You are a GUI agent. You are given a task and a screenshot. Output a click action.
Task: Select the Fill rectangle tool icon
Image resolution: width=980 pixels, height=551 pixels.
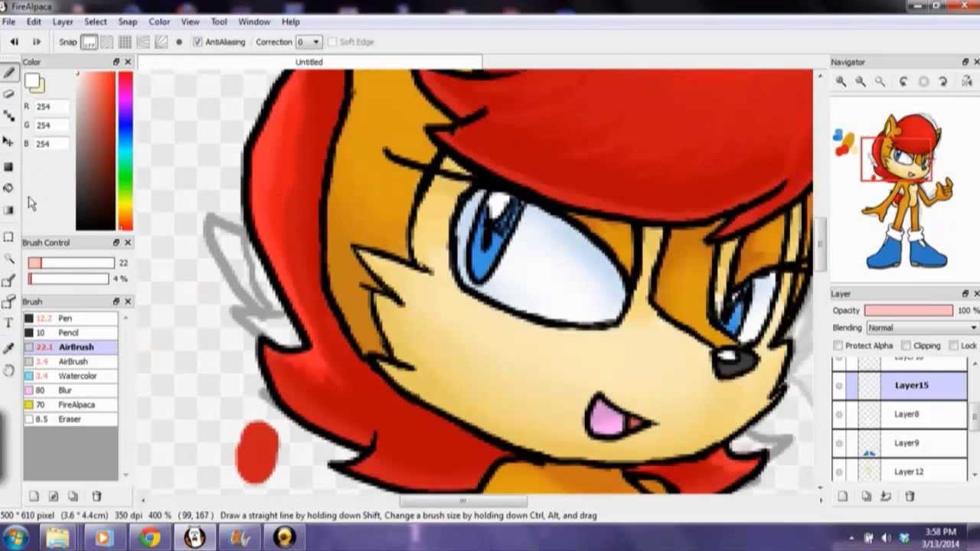[x=9, y=166]
